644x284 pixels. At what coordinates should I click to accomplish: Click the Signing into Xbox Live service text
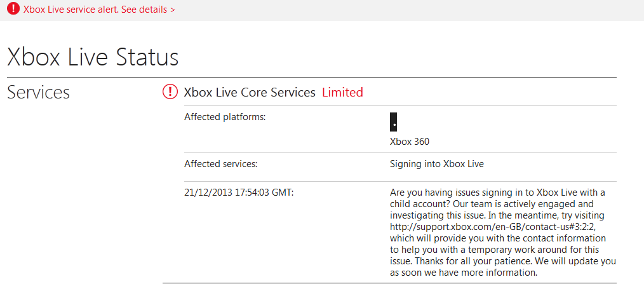tap(436, 164)
